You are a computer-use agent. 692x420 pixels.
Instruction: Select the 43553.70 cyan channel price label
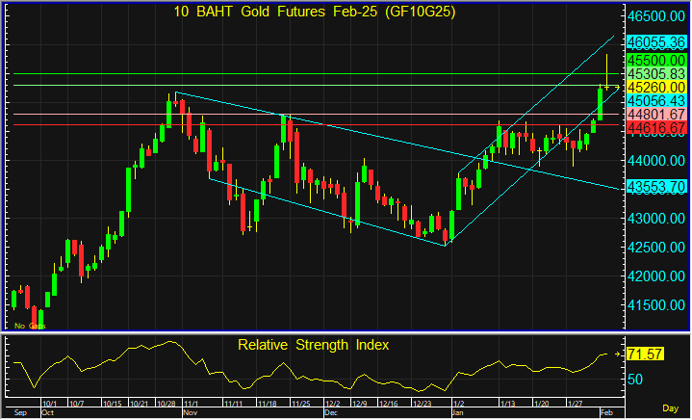(x=656, y=187)
